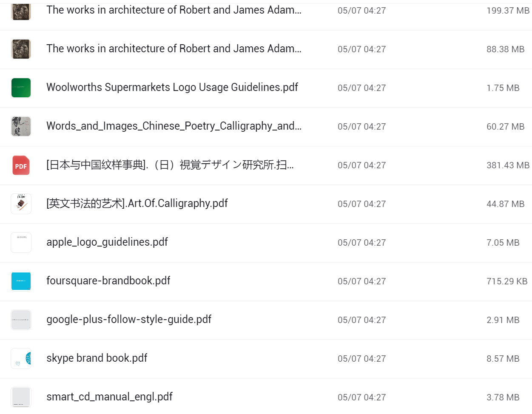This screenshot has width=532, height=414.
Task: Select the [日本与中国纹样事典] file name
Action: pos(170,165)
